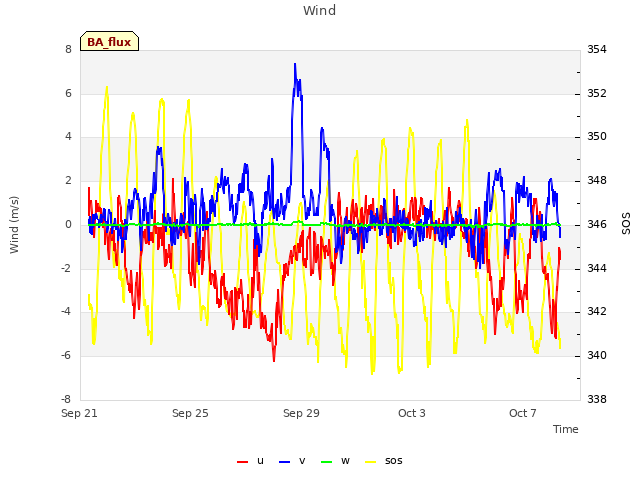This screenshot has height=480, width=640.
Task: Click the '350' right axis value
Action: pos(597,136)
